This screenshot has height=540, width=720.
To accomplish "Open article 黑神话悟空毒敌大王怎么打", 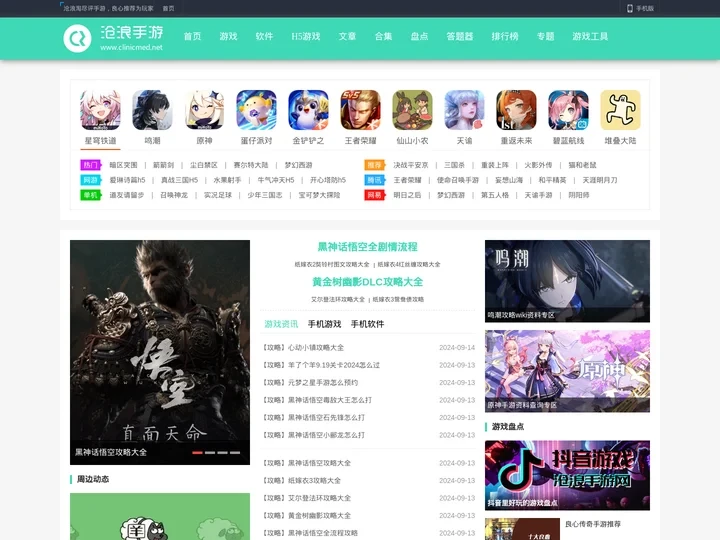I will click(x=330, y=400).
